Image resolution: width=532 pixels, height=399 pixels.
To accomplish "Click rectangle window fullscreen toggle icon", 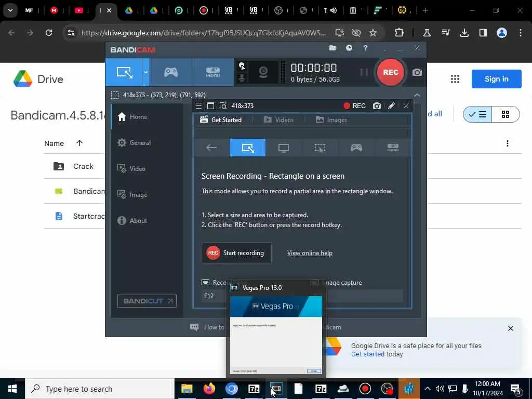I will tap(211, 106).
